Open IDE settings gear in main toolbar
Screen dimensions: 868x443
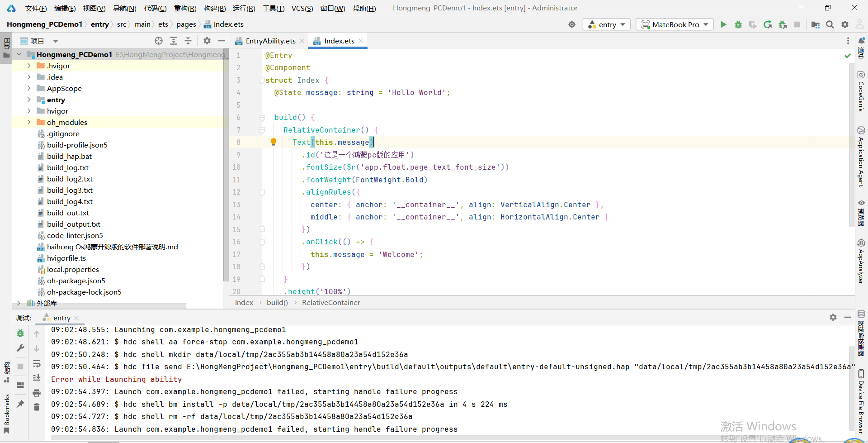point(845,24)
